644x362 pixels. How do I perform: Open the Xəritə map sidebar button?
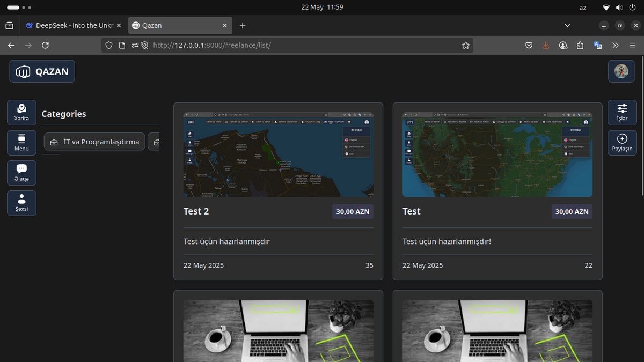[x=22, y=113]
